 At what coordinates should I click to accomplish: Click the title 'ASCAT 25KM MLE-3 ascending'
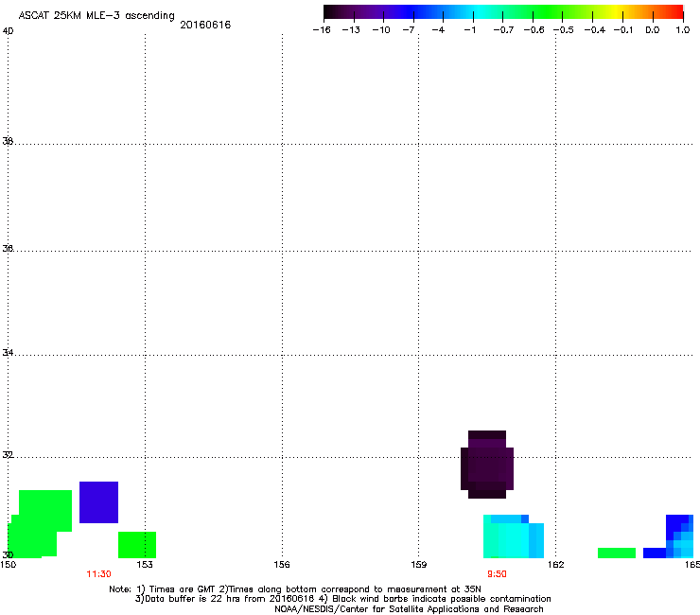(x=96, y=15)
